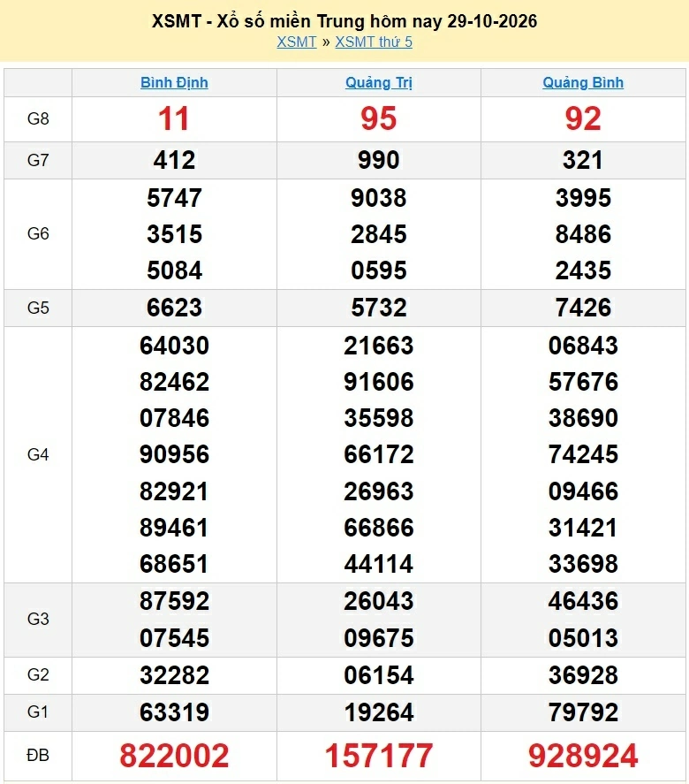Click the G4 prize row label

click(x=38, y=454)
